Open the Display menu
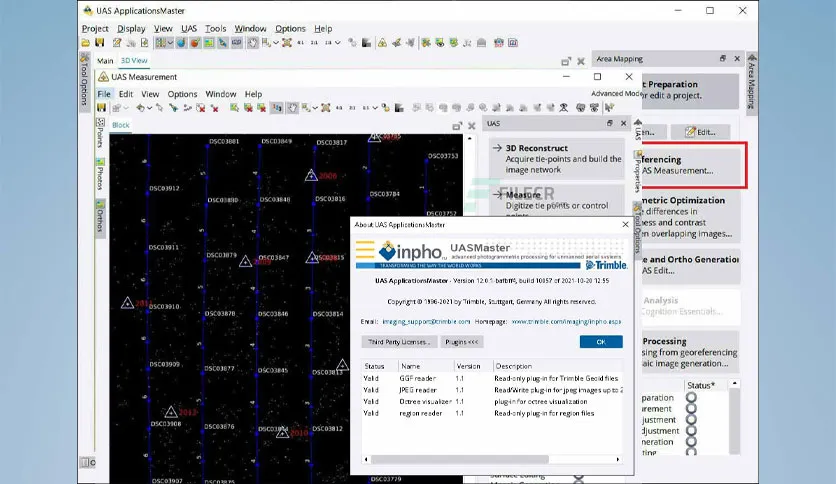The height and width of the screenshot is (484, 836). (131, 29)
